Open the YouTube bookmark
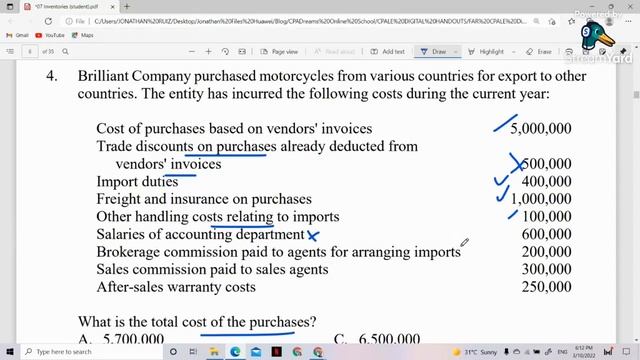640x360 pixels. 50,36
